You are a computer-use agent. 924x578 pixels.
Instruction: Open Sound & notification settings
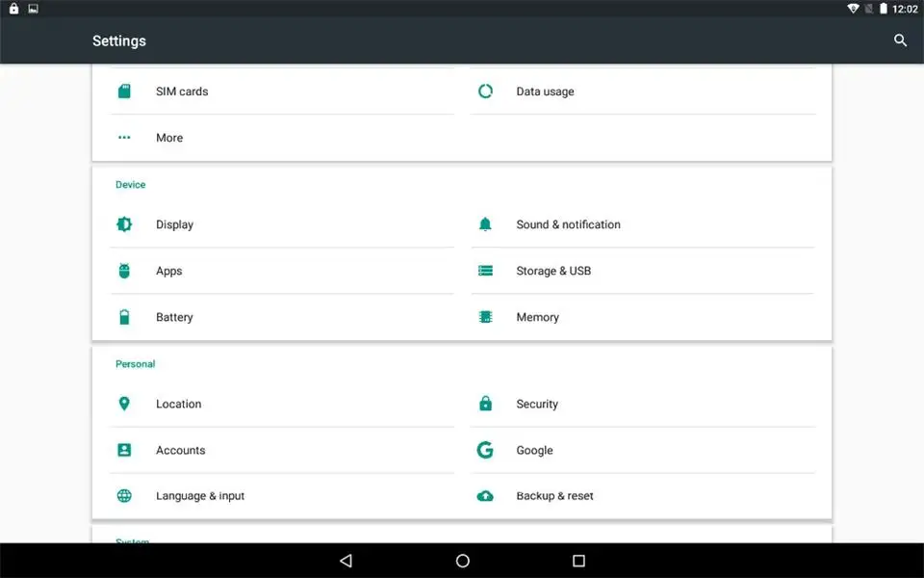[643, 224]
